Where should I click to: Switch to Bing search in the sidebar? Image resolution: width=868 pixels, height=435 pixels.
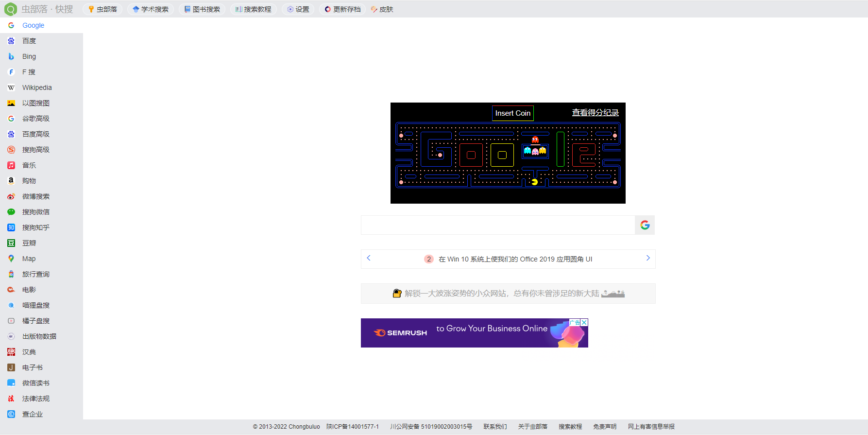pos(41,56)
